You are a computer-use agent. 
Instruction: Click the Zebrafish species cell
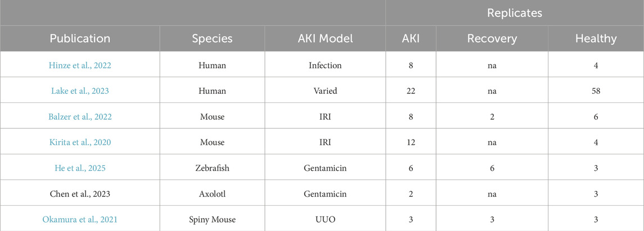(212, 167)
